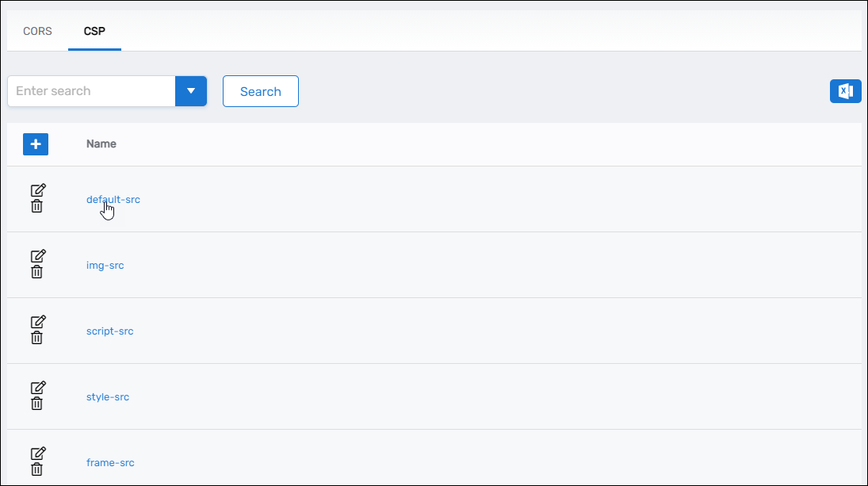The width and height of the screenshot is (868, 486).
Task: Click the Search button
Action: (260, 91)
